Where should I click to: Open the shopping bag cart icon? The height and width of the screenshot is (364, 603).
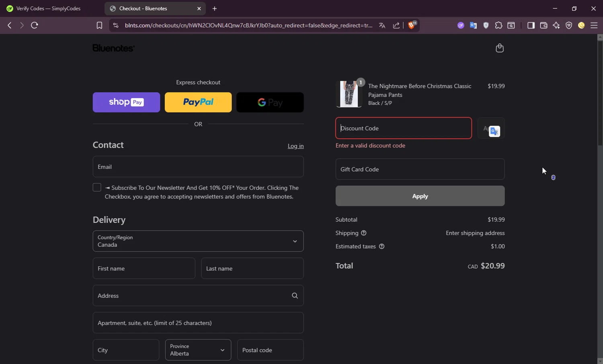[500, 48]
